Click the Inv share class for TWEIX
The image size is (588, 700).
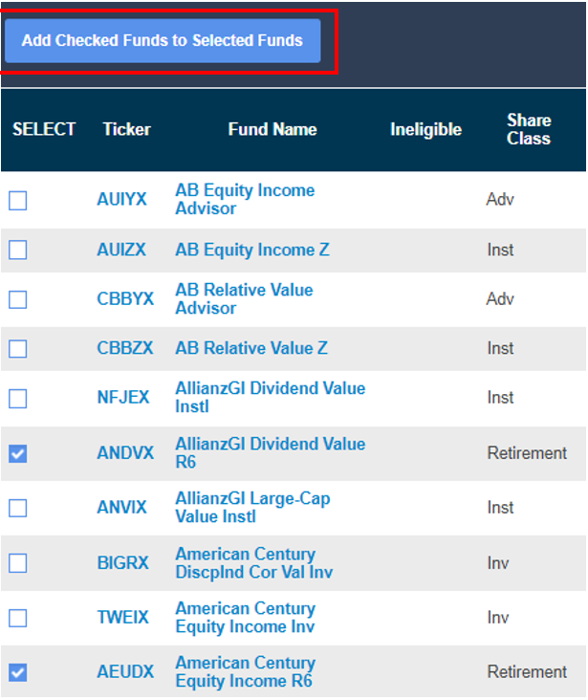[x=498, y=618]
